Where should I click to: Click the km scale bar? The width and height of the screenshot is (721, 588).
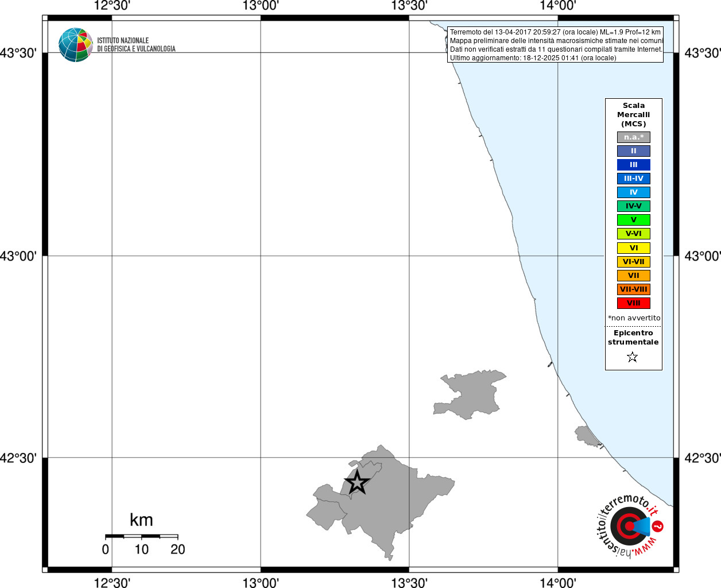[x=141, y=536]
